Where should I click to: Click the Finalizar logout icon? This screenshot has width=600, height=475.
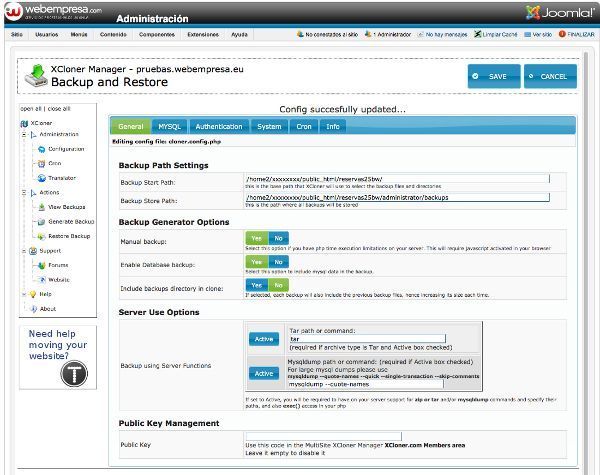coord(562,34)
